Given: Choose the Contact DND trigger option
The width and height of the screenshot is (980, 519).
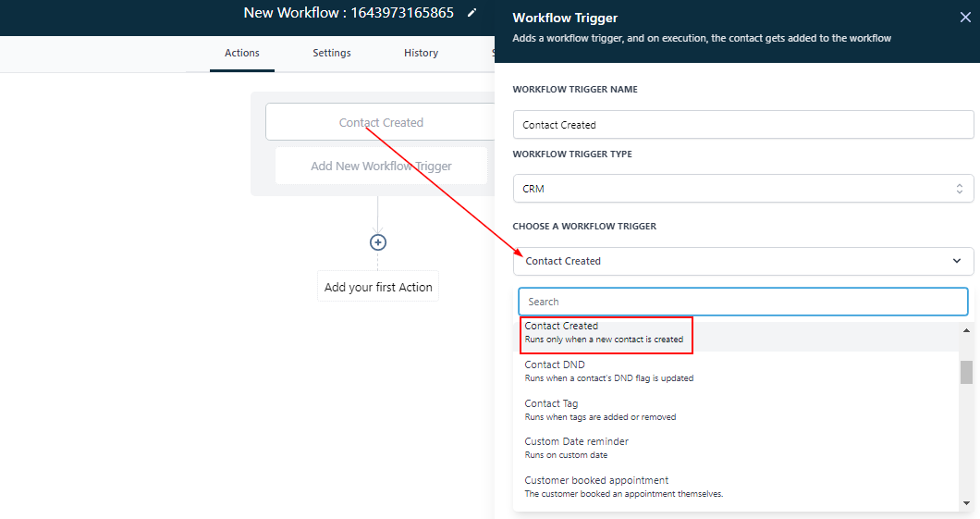Looking at the screenshot, I should (608, 371).
